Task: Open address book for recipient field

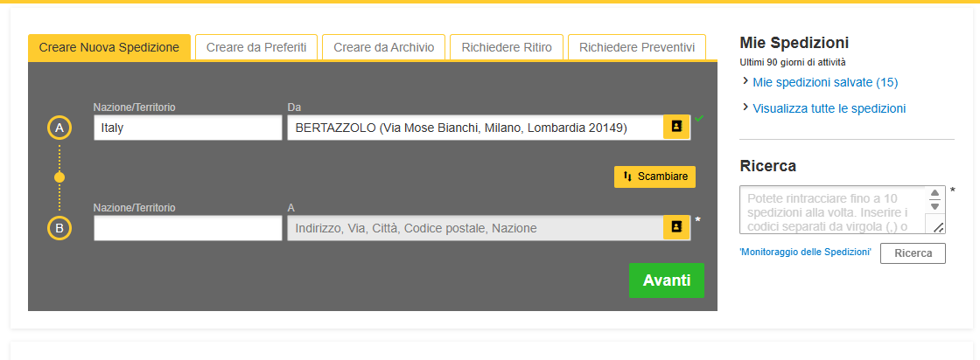Action: click(x=676, y=227)
